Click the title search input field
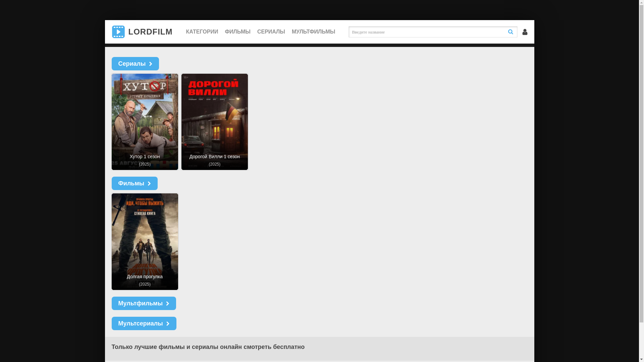 coord(426,32)
